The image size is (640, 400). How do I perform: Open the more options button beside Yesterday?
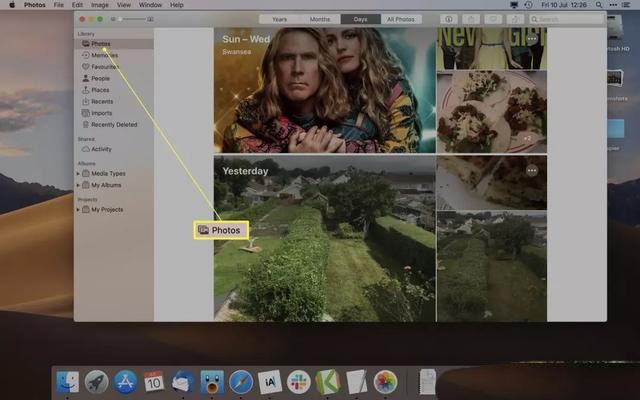(531, 171)
